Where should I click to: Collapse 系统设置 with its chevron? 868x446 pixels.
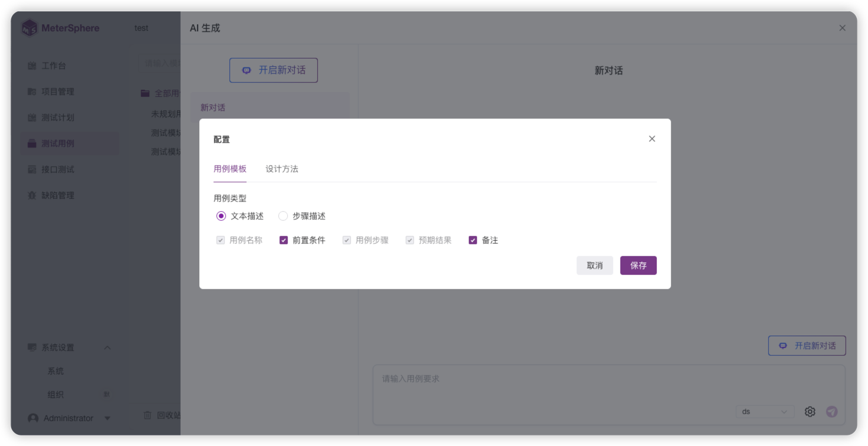tap(107, 347)
